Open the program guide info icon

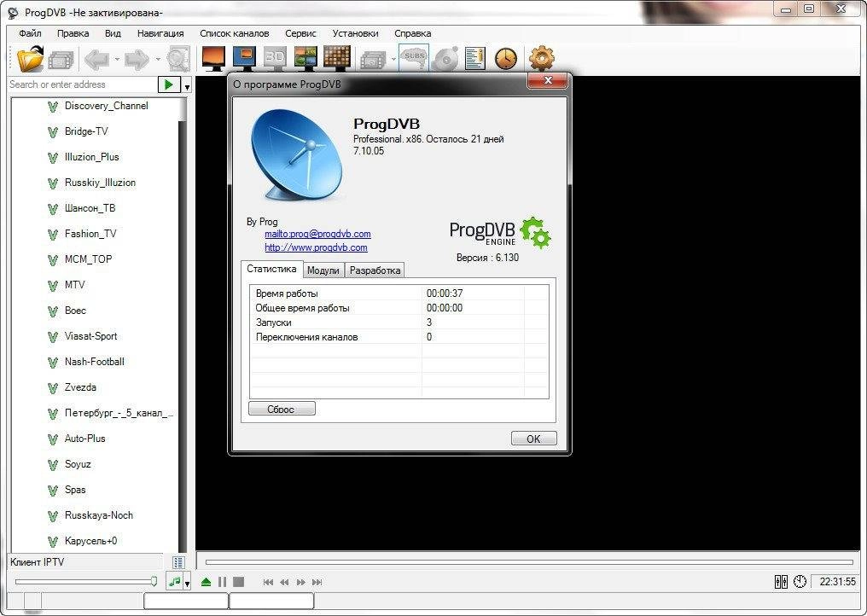[x=475, y=58]
